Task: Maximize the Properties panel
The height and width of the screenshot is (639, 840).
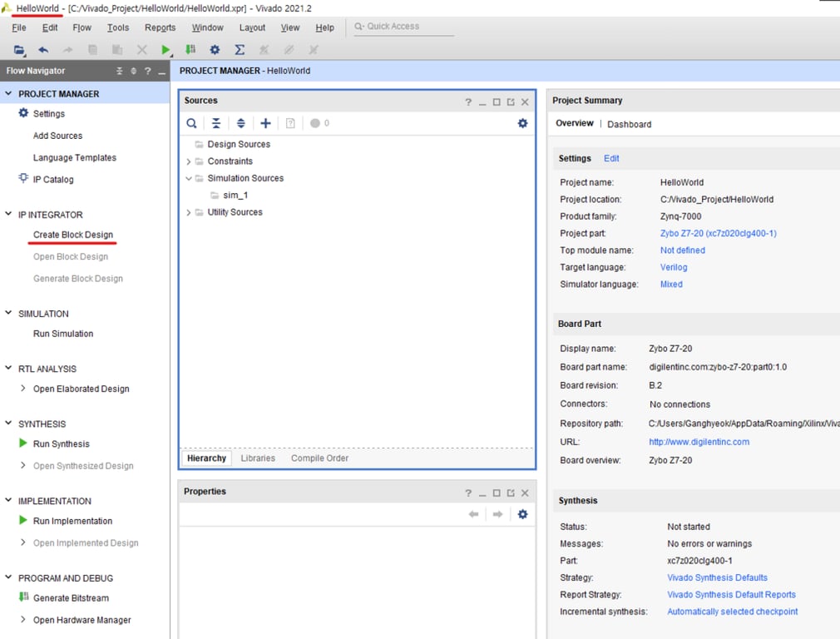Action: [x=497, y=493]
